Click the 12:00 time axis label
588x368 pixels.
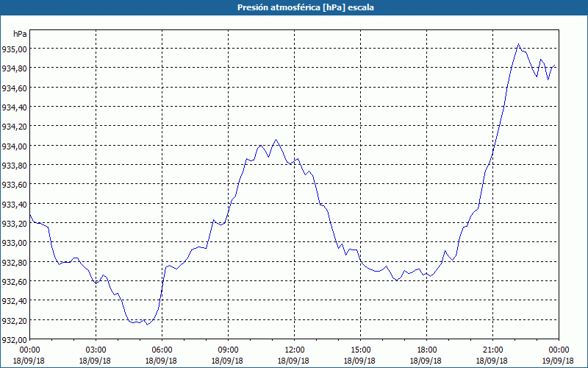[x=295, y=350]
